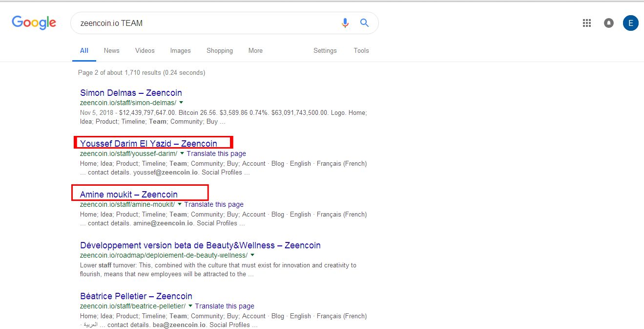Translate the Béatrice Pelletier result page
644x329 pixels.
tap(225, 306)
